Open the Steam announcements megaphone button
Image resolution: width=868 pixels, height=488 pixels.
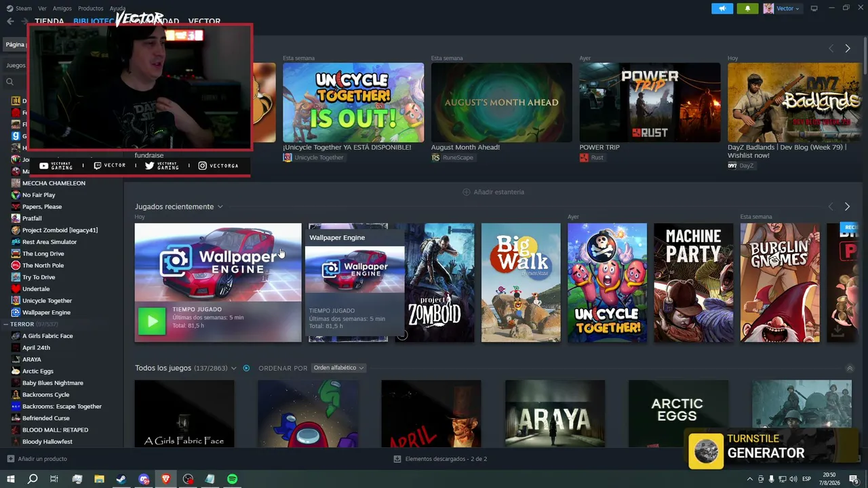coord(722,8)
